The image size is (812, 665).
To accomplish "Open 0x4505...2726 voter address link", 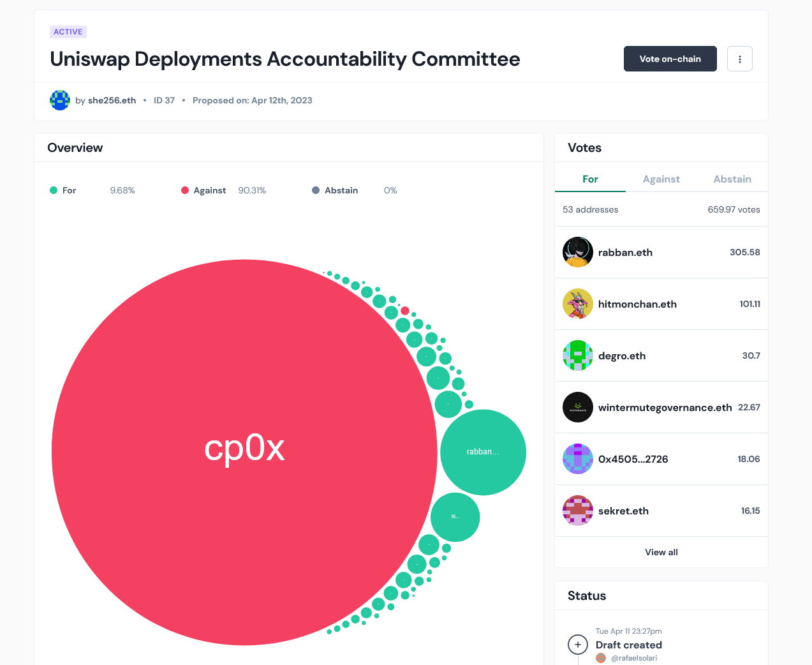I will [633, 459].
